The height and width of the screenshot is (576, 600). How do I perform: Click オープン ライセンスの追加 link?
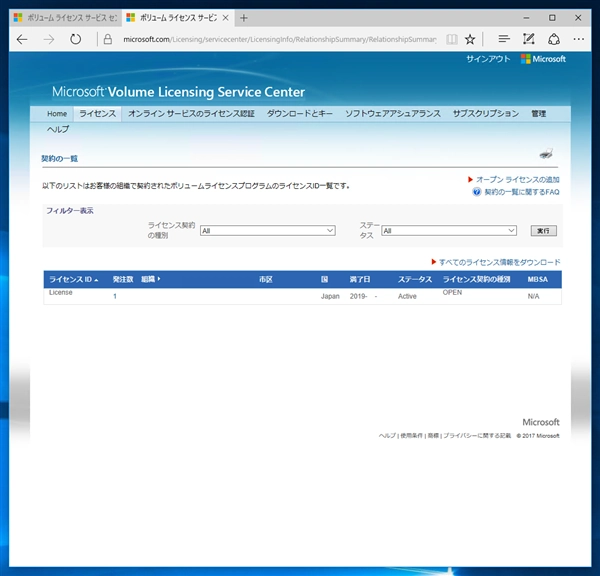(x=517, y=179)
